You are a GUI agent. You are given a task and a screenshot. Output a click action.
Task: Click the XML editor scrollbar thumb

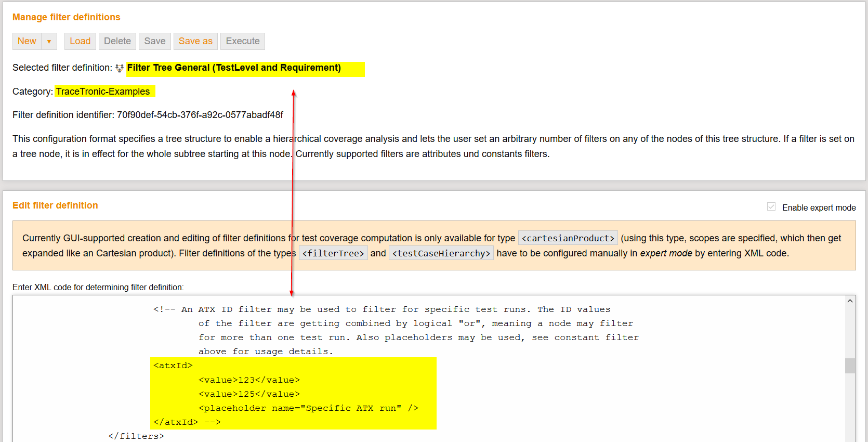[850, 366]
